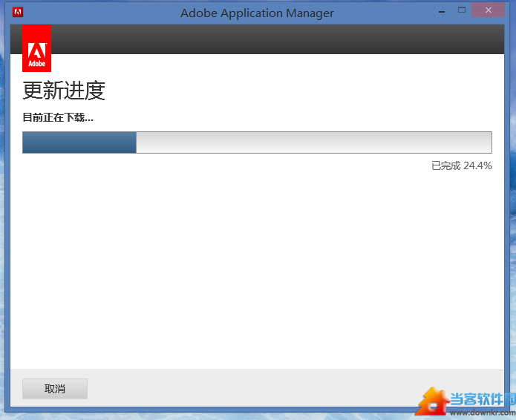516x420 pixels.
Task: Click the Adobe logo in the header
Action: tap(36, 48)
